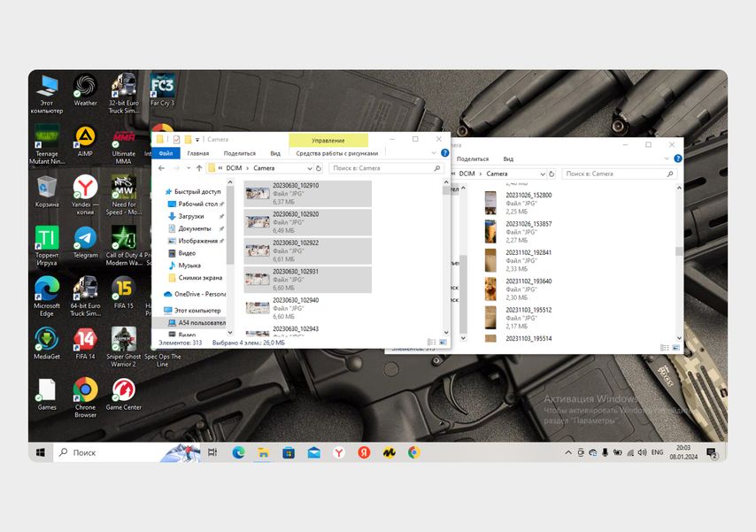Image resolution: width=756 pixels, height=532 pixels.
Task: Open the Вид tab in the back window
Action: (x=508, y=158)
